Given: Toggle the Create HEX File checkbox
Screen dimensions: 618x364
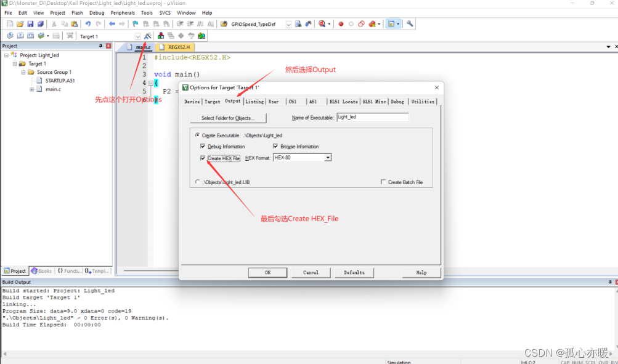Looking at the screenshot, I should (x=203, y=158).
